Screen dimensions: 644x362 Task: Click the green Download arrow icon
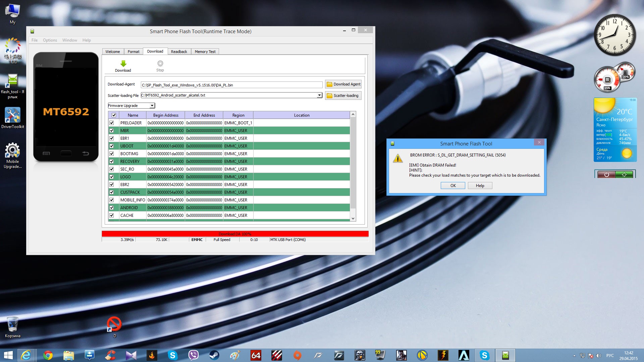pyautogui.click(x=123, y=64)
